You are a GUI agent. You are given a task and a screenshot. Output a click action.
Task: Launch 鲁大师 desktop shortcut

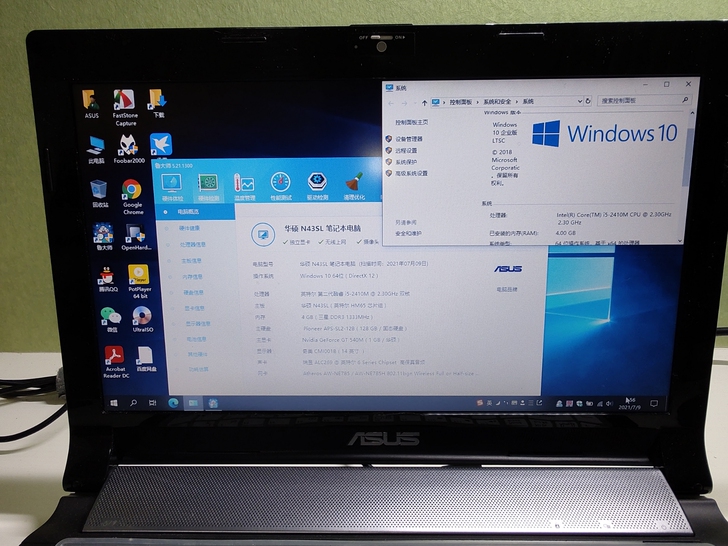click(104, 237)
